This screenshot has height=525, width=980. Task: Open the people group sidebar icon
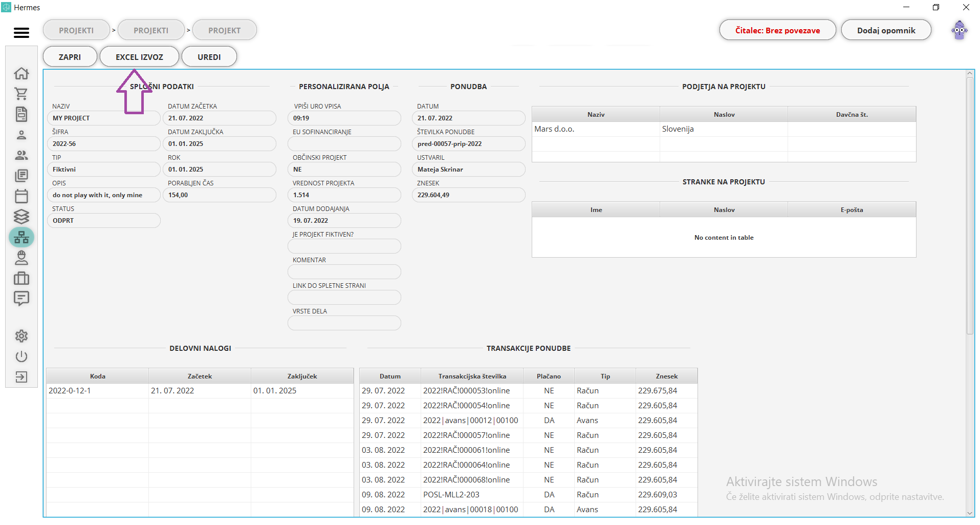pos(21,155)
